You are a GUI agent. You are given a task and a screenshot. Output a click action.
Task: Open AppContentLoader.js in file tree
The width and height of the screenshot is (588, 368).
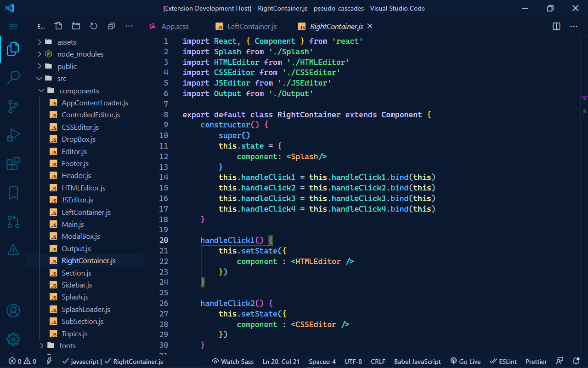(95, 103)
